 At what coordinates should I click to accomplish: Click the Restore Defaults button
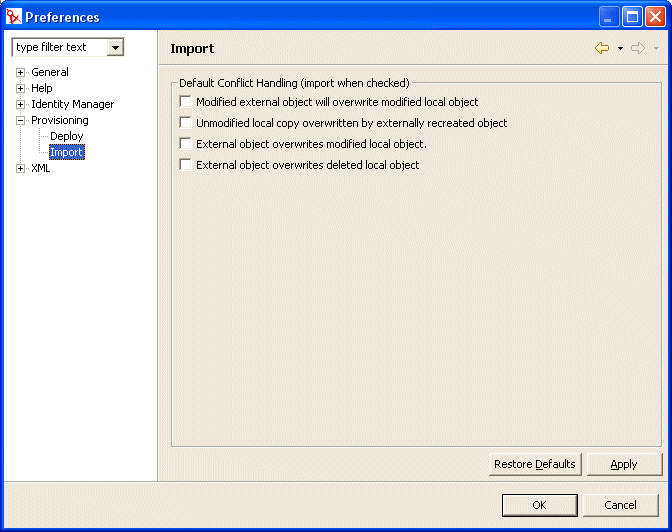[535, 464]
